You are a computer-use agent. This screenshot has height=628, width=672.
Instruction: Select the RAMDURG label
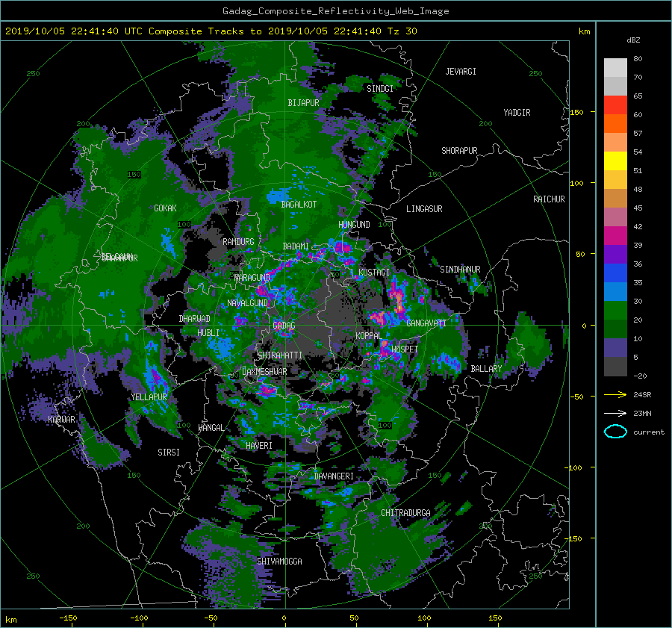[238, 242]
